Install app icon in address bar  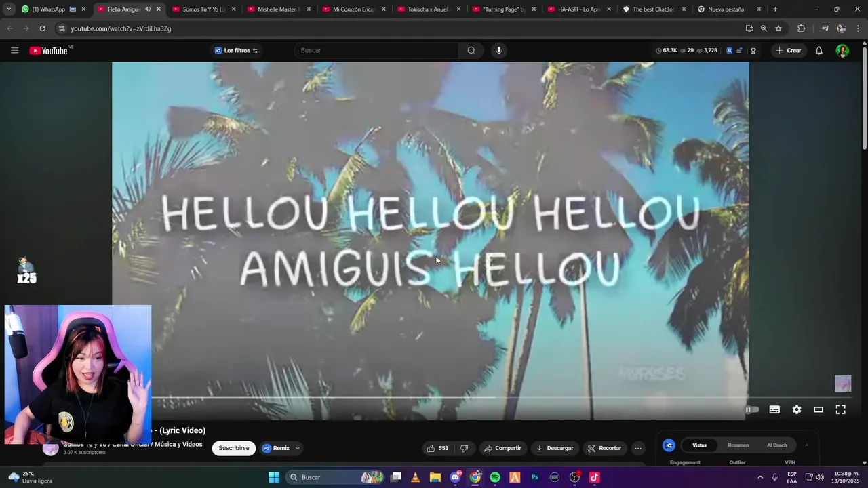point(749,28)
